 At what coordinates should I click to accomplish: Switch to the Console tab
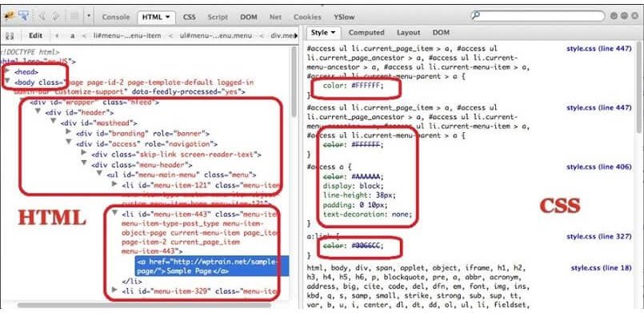tap(116, 17)
